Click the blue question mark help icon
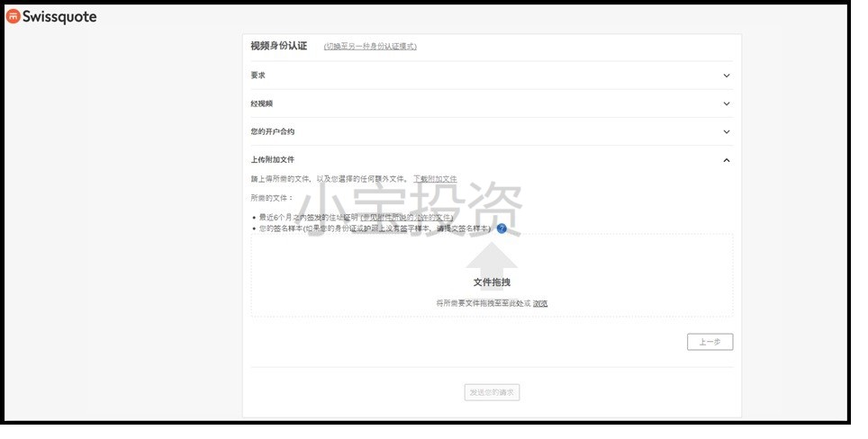Image resolution: width=868 pixels, height=439 pixels. tap(502, 228)
